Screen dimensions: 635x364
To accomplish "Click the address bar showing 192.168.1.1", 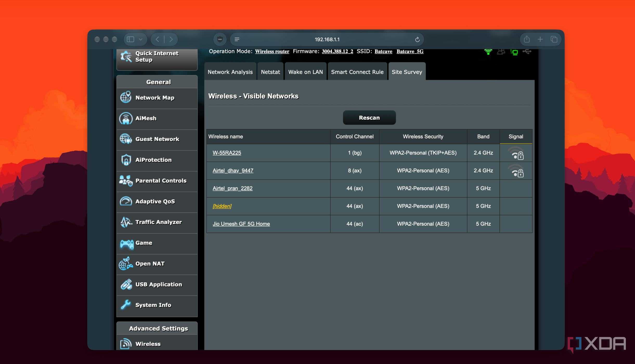I will pos(327,40).
